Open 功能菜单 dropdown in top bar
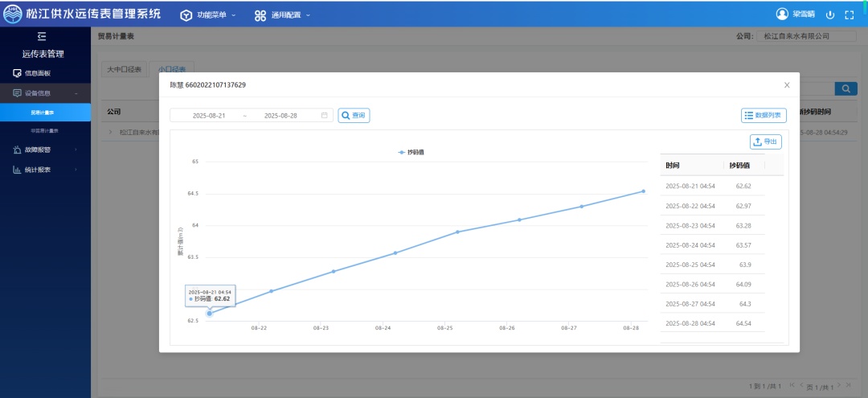Screen dimensions: 868x398 [208, 15]
